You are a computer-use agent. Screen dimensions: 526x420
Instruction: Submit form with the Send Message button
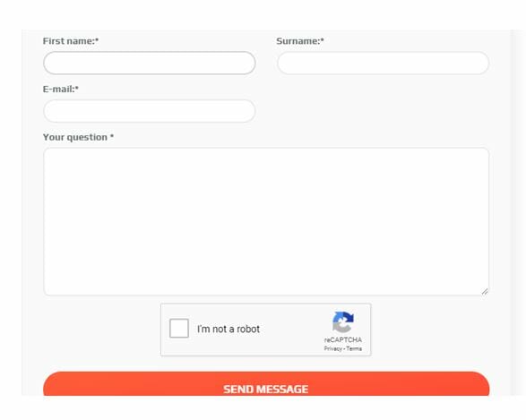[x=266, y=384]
